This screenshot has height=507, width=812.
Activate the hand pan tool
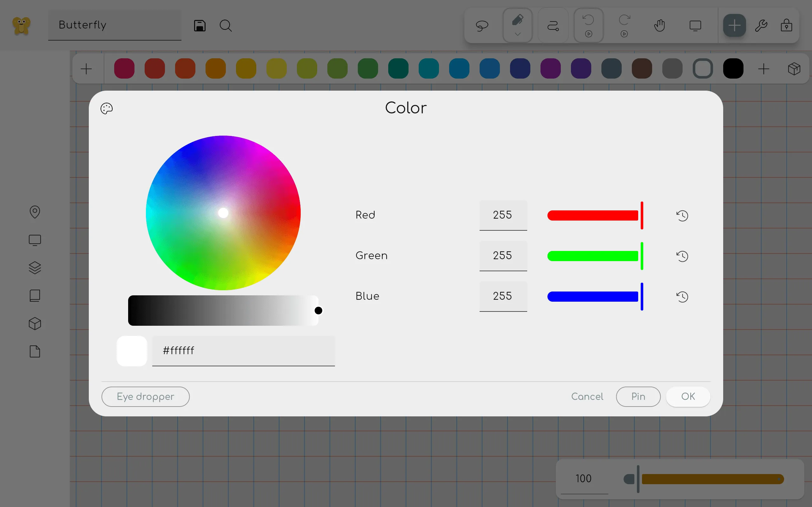[x=659, y=25]
